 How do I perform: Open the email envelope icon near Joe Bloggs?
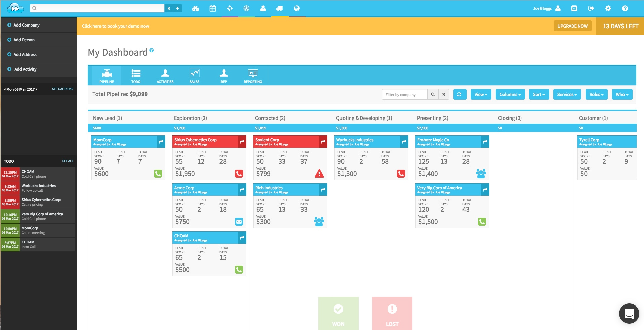[574, 8]
